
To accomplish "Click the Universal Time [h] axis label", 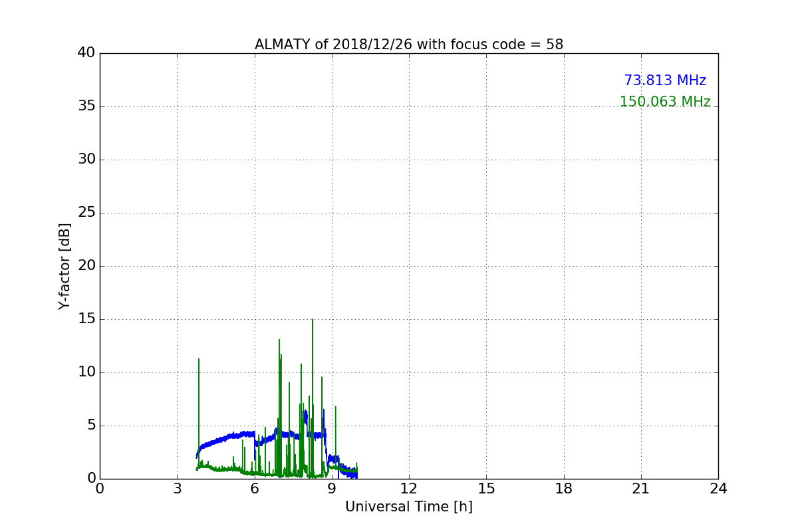I will coord(409,507).
